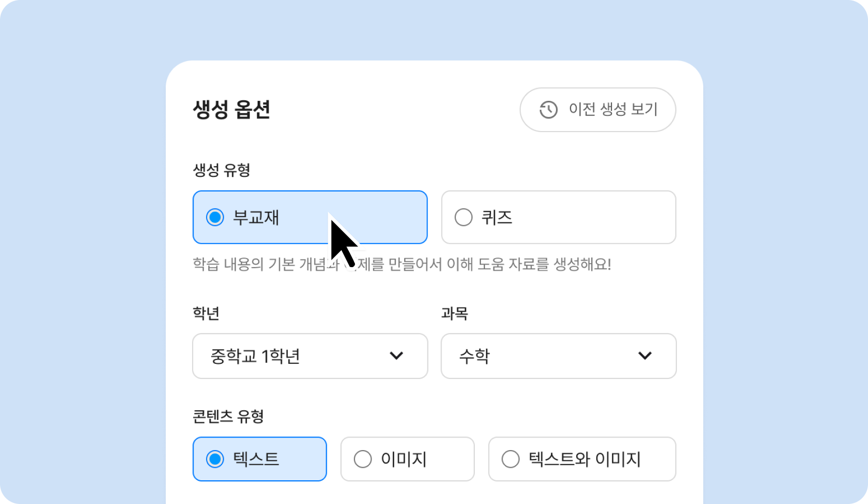The height and width of the screenshot is (504, 868).
Task: Select the 부교재 radio button
Action: 215,217
